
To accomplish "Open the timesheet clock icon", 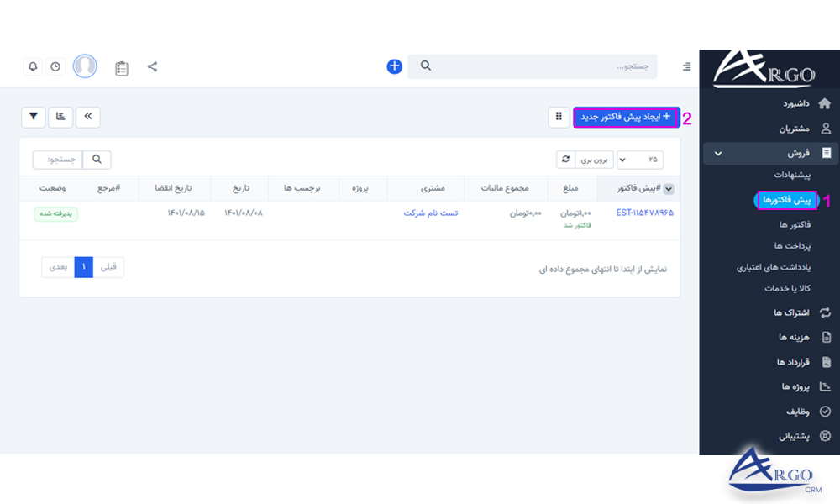I will [x=55, y=66].
